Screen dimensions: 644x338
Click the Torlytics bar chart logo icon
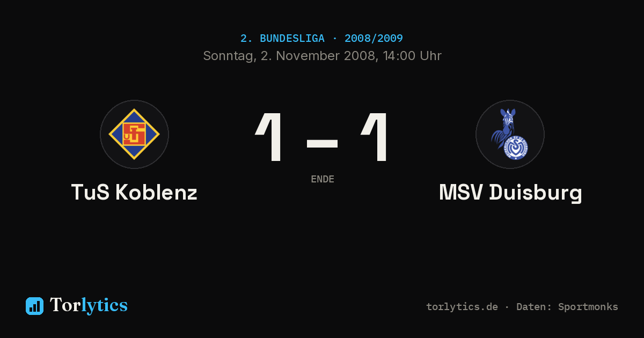coord(34,306)
